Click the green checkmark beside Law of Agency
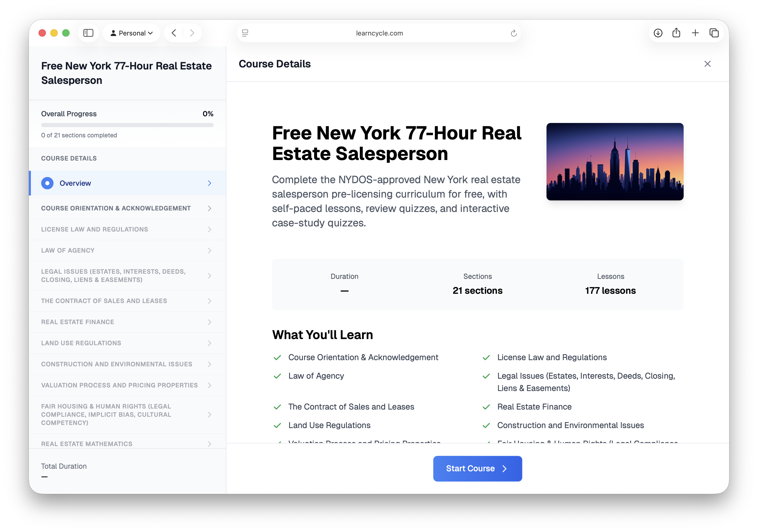The image size is (758, 532). point(277,376)
